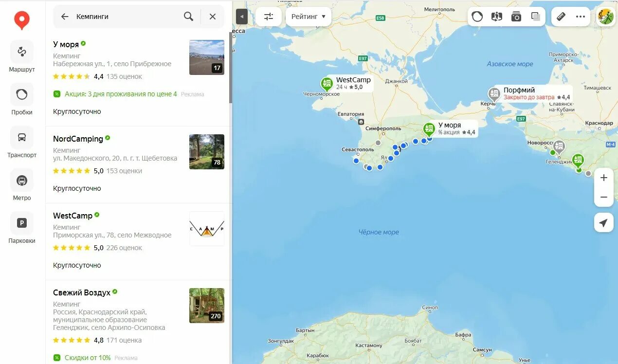Image resolution: width=618 pixels, height=364 pixels.
Task: Go back with the search arrow
Action: [x=65, y=17]
